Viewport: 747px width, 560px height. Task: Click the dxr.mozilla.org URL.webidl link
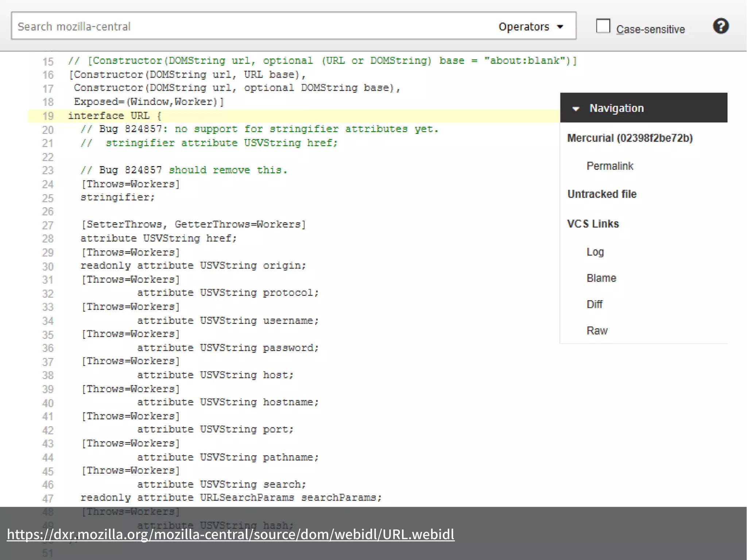pyautogui.click(x=231, y=534)
